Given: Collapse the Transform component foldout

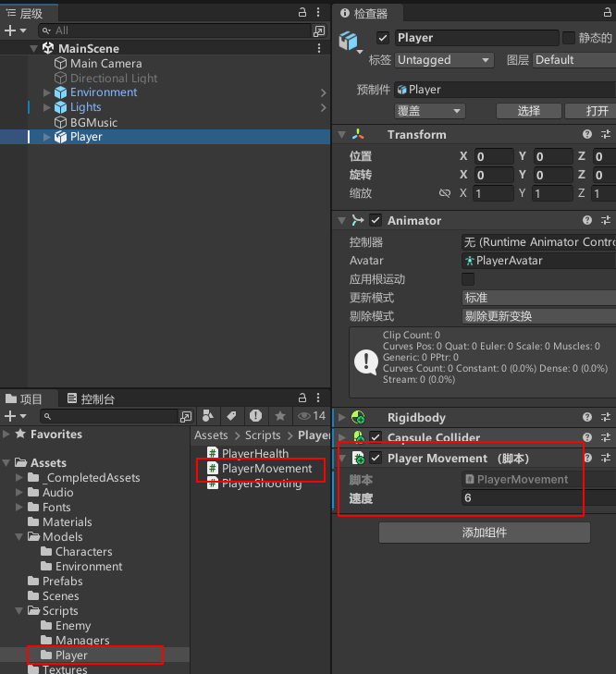Looking at the screenshot, I should pos(342,135).
